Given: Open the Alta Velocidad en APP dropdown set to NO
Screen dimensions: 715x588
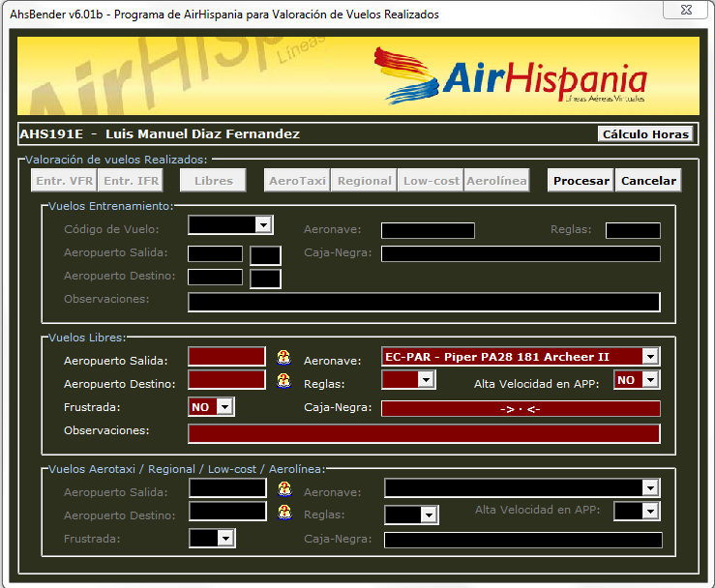Looking at the screenshot, I should click(x=650, y=380).
